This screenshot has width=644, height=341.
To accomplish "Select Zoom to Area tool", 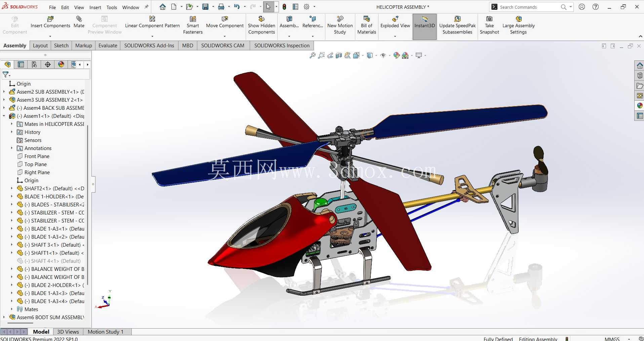I will coord(321,55).
